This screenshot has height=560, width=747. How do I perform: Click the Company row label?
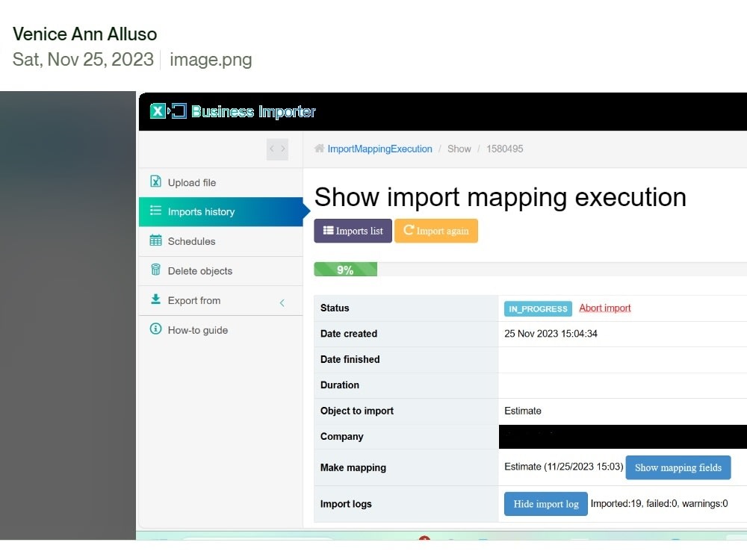point(342,437)
